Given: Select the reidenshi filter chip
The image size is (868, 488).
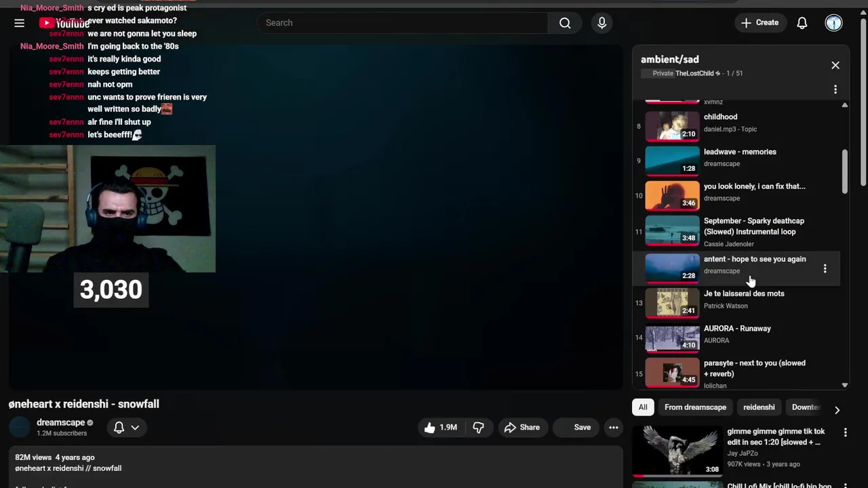Looking at the screenshot, I should pos(759,407).
